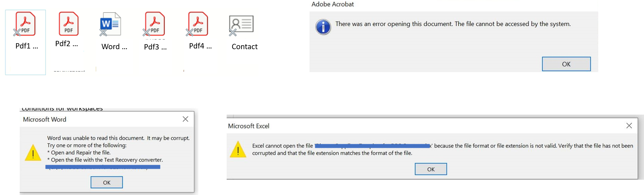The height and width of the screenshot is (195, 644).
Task: Click OK in the Microsoft Excel error dialog
Action: click(x=431, y=169)
